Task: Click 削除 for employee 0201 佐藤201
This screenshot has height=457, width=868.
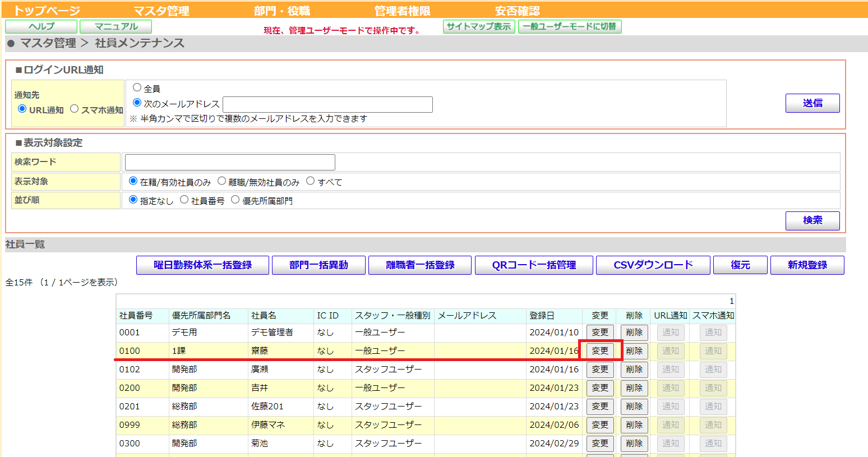Action: tap(634, 407)
